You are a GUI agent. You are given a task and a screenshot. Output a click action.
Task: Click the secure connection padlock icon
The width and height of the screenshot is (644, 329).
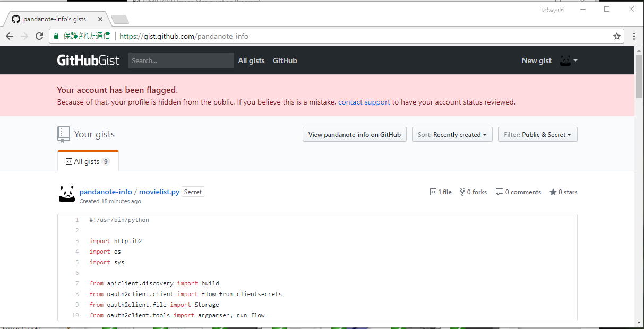click(x=56, y=36)
